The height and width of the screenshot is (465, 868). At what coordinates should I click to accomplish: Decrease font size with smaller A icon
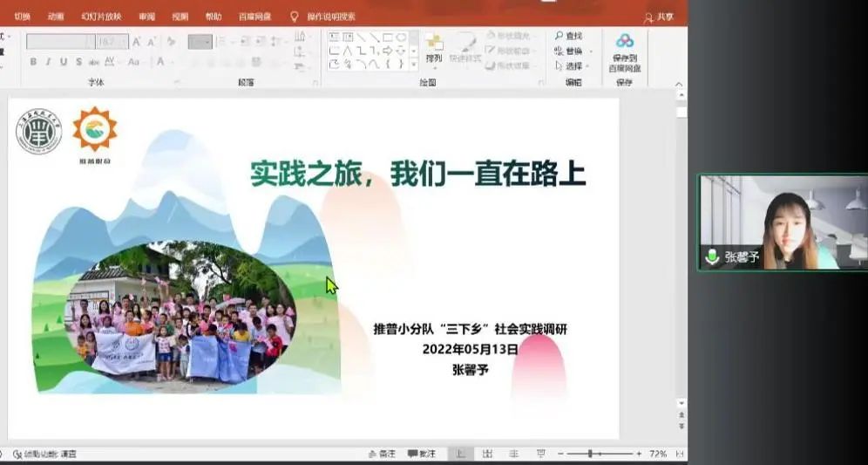pyautogui.click(x=151, y=42)
